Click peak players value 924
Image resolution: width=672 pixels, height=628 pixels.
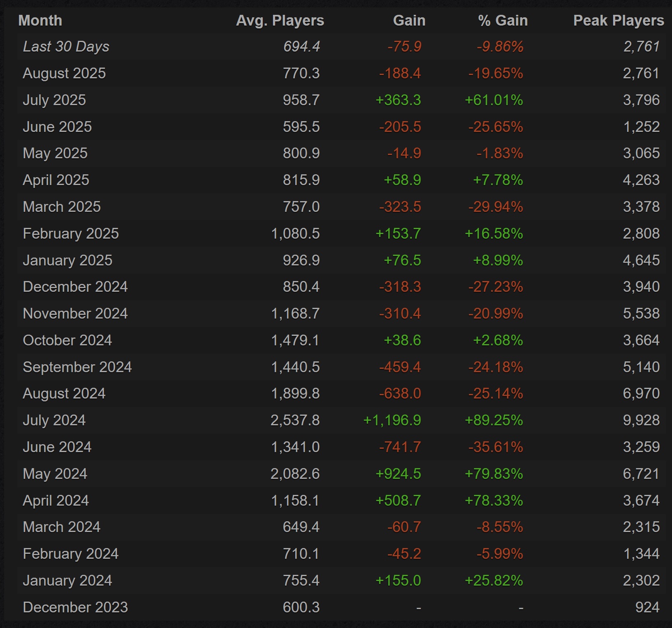pos(647,607)
